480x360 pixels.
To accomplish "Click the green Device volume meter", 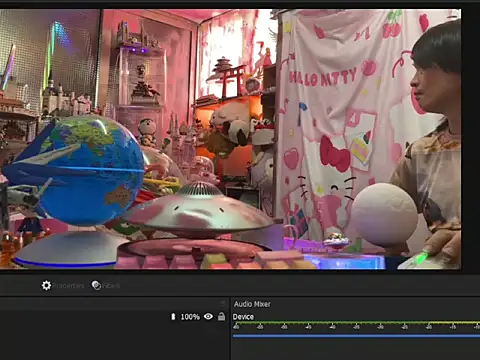I will (x=356, y=323).
